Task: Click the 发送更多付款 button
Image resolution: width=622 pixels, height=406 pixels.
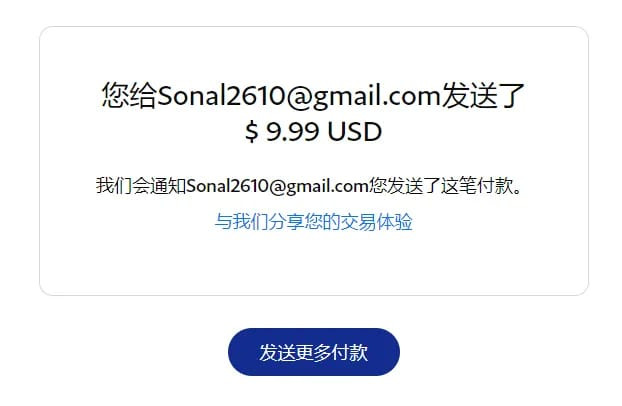Action: (x=314, y=352)
